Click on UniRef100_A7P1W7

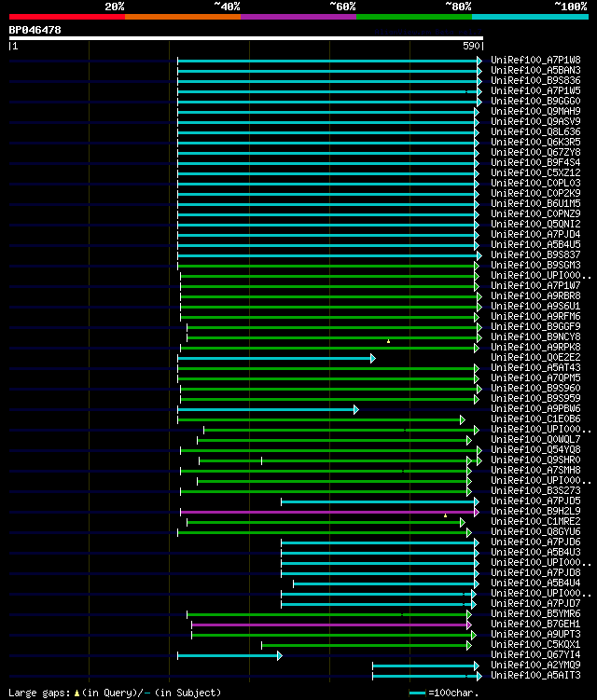(535, 286)
